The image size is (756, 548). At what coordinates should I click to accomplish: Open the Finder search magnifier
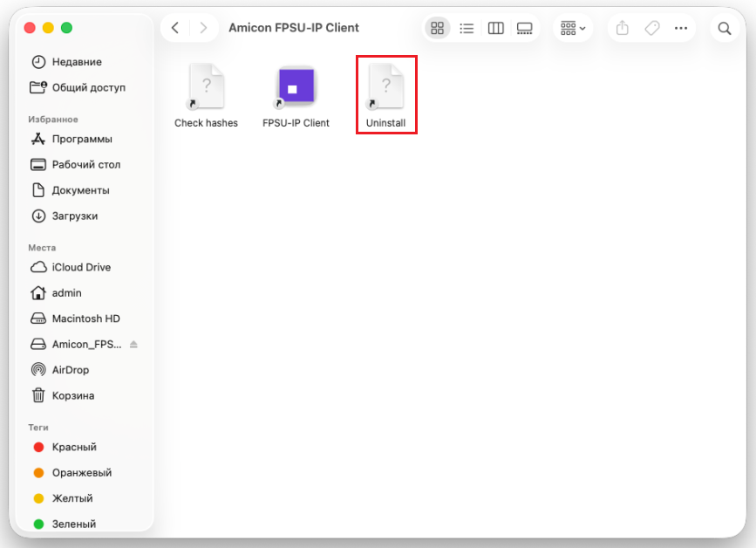tap(725, 29)
